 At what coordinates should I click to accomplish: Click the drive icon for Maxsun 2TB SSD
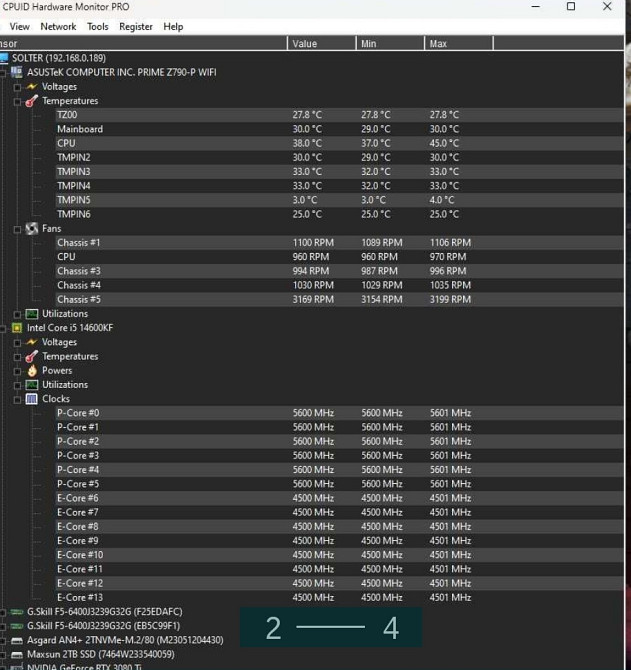(17, 654)
